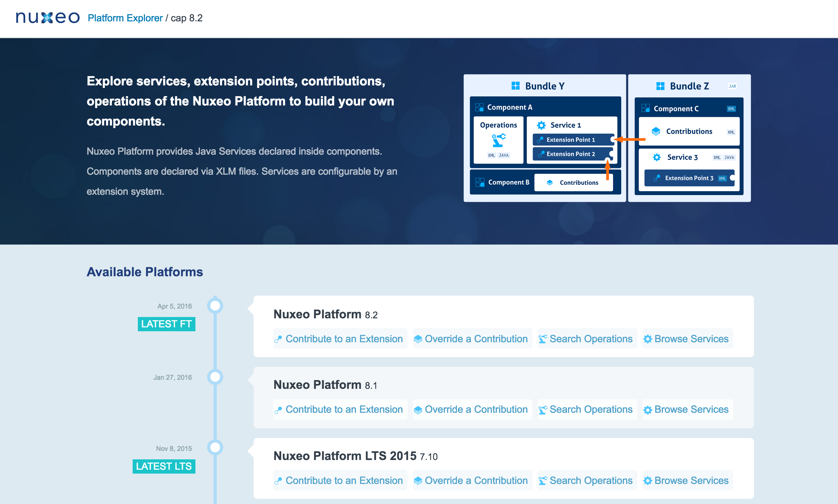Click the LATEST FT badge
Screen dimensions: 838x504
[166, 324]
